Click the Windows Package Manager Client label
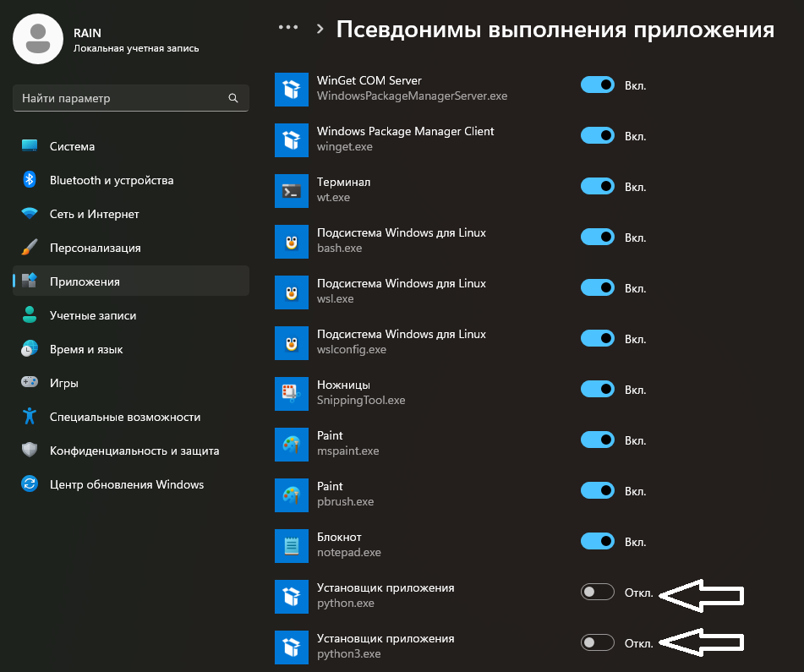The image size is (804, 672). [x=405, y=131]
